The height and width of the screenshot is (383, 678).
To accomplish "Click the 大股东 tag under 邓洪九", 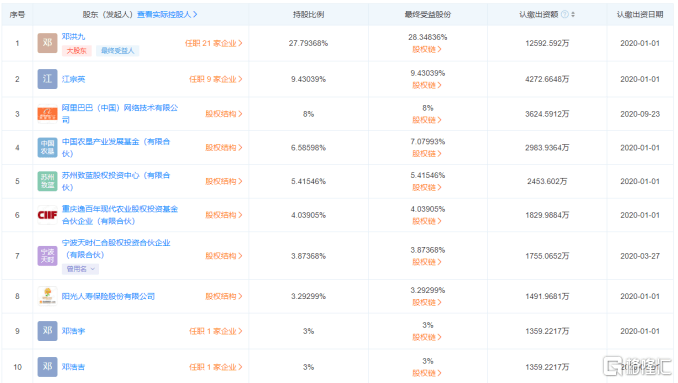I will [x=77, y=51].
